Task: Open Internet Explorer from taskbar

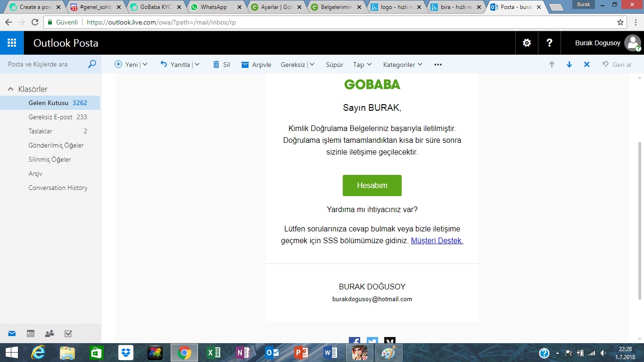Action: (x=39, y=353)
